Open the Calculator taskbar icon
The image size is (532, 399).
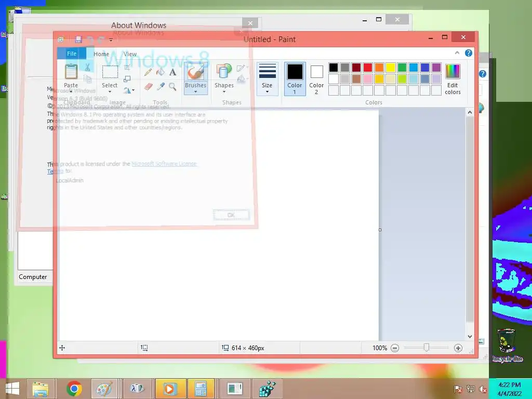[x=201, y=389]
